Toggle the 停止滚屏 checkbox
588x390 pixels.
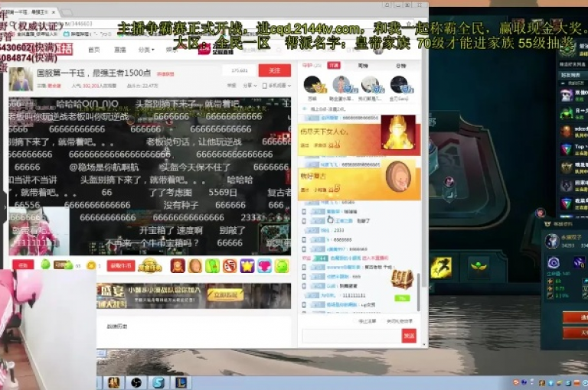[354, 321]
